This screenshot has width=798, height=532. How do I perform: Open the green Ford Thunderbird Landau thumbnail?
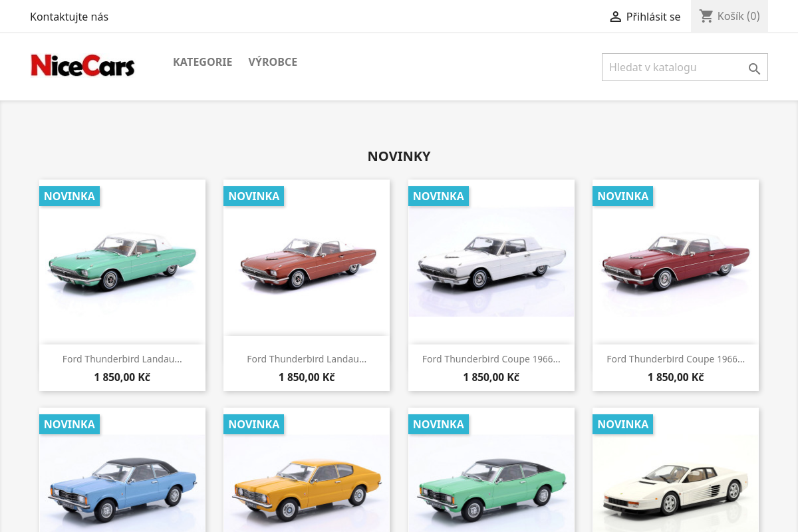[122, 263]
